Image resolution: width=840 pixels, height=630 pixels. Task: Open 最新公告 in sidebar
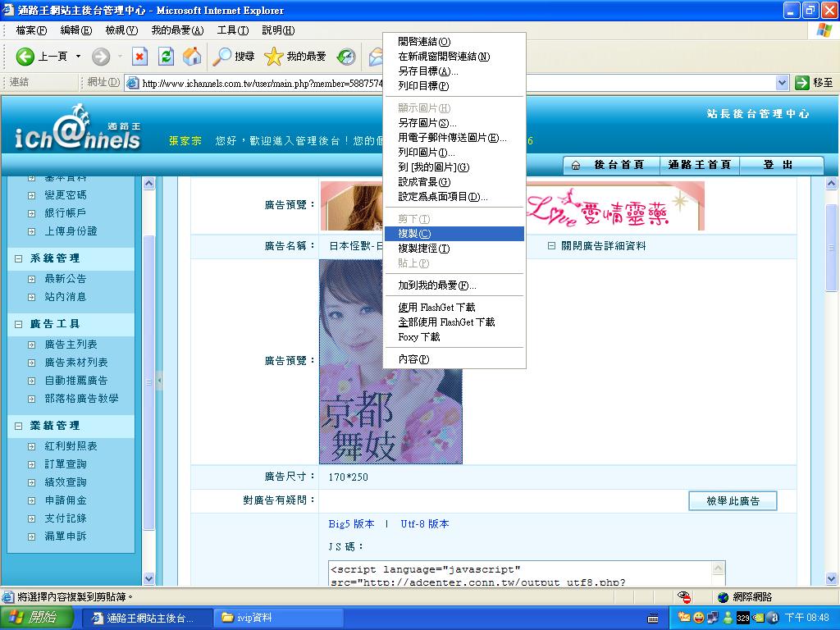(66, 279)
